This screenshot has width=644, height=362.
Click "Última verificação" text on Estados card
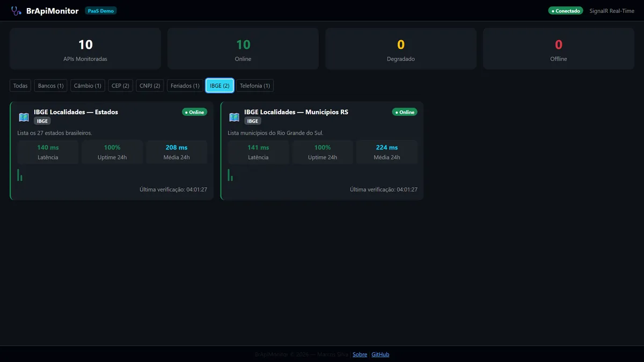click(173, 189)
